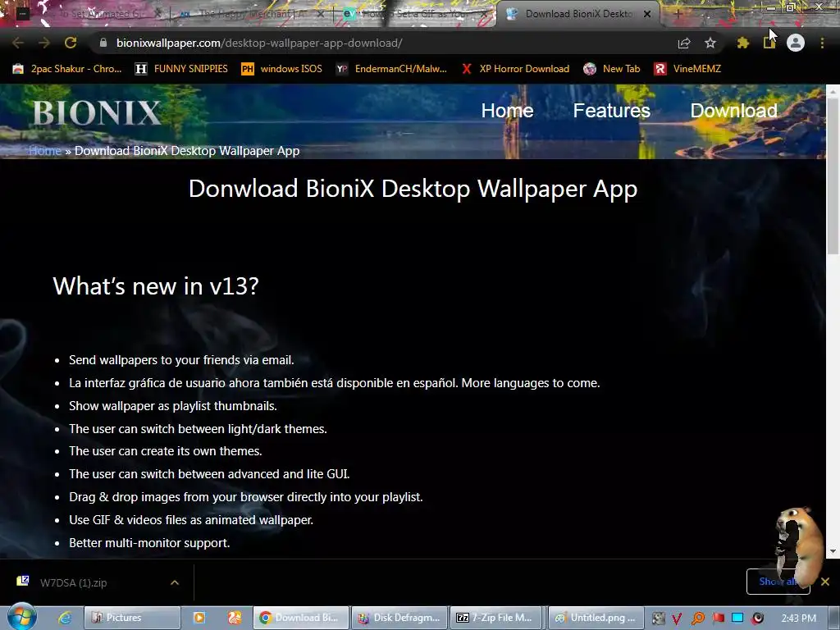Open the XP Horror Download bookmark

click(x=515, y=69)
